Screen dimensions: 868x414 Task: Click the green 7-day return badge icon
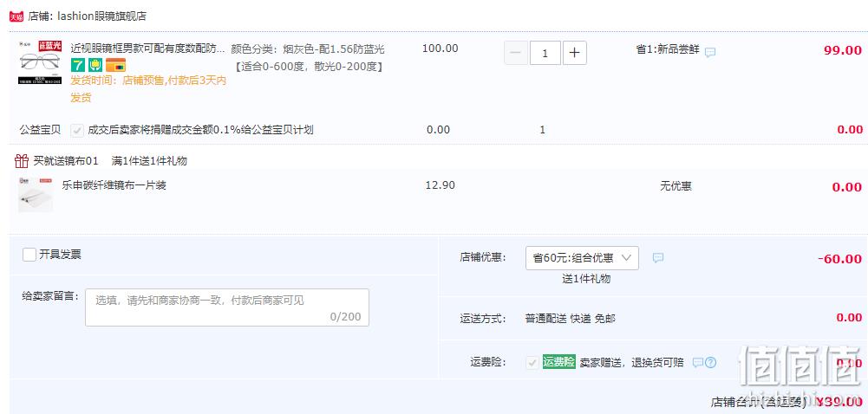tap(77, 65)
